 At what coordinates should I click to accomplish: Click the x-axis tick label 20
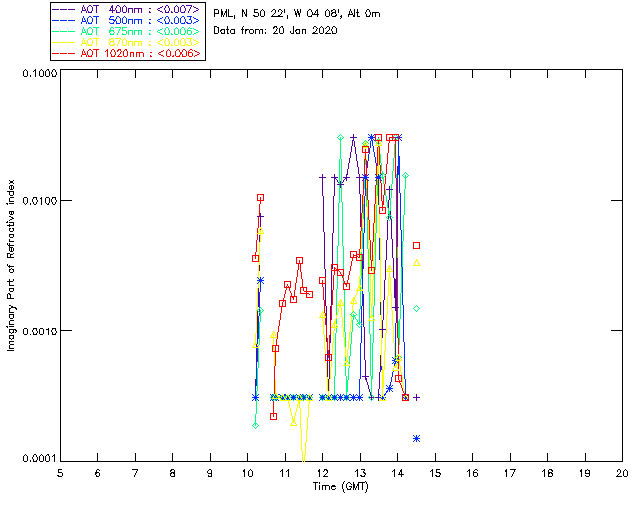click(x=622, y=473)
